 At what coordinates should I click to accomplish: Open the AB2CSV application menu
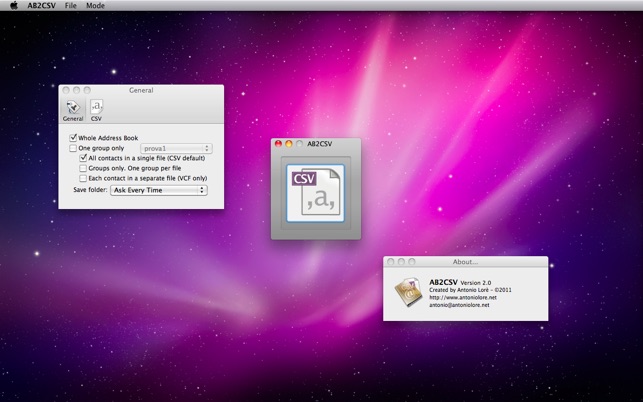[41, 5]
